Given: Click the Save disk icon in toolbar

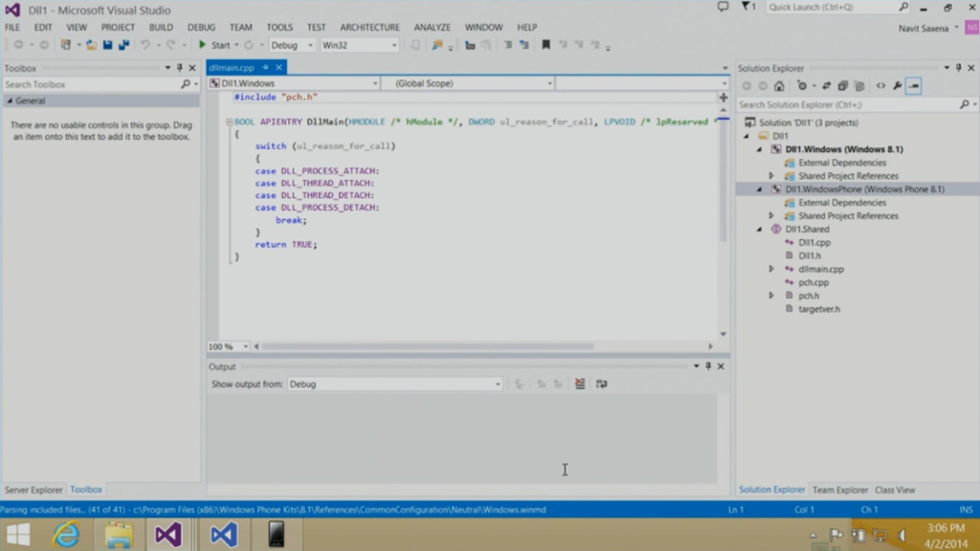Looking at the screenshot, I should pyautogui.click(x=107, y=45).
